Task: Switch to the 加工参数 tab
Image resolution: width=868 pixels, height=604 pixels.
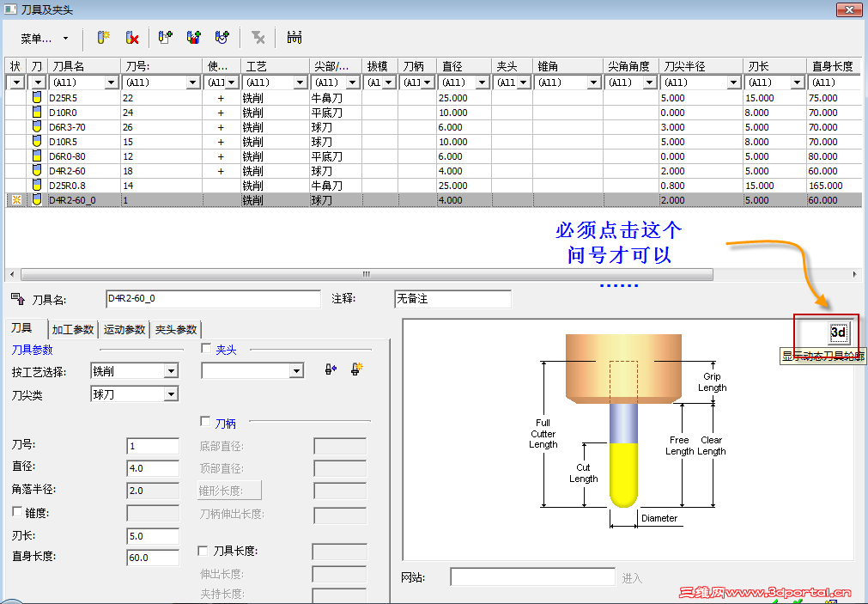Action: (73, 329)
